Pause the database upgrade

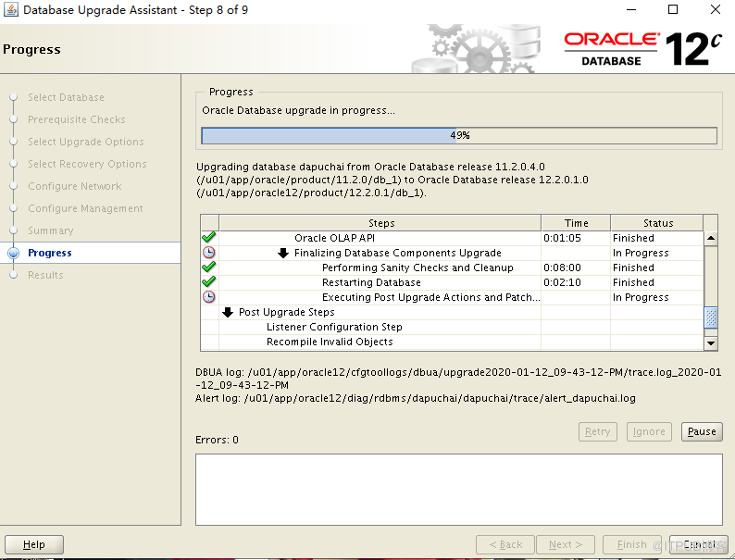(702, 431)
